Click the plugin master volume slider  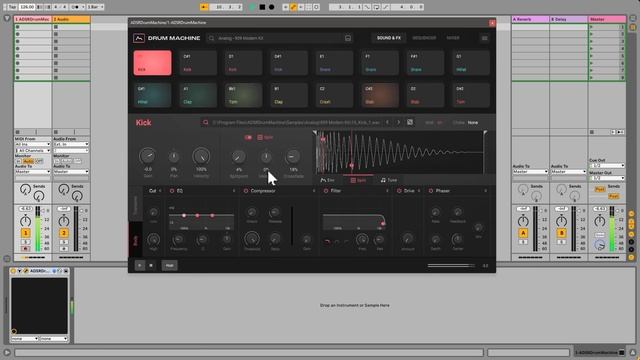(451, 265)
